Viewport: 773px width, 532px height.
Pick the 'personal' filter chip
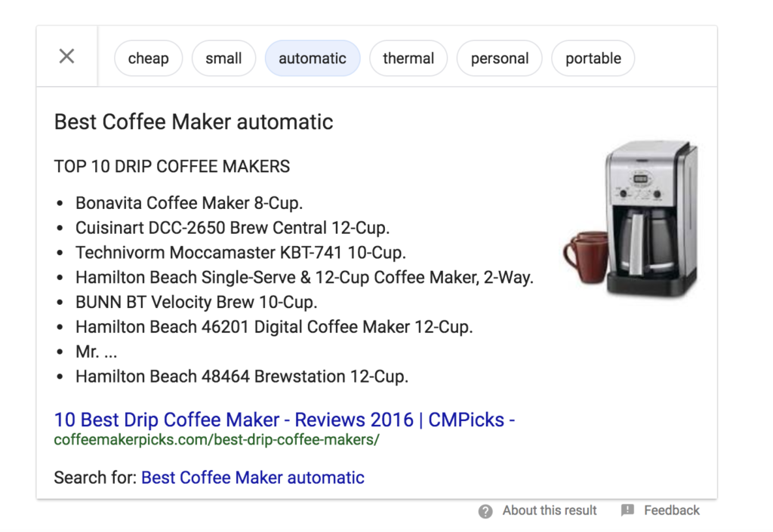tap(500, 58)
